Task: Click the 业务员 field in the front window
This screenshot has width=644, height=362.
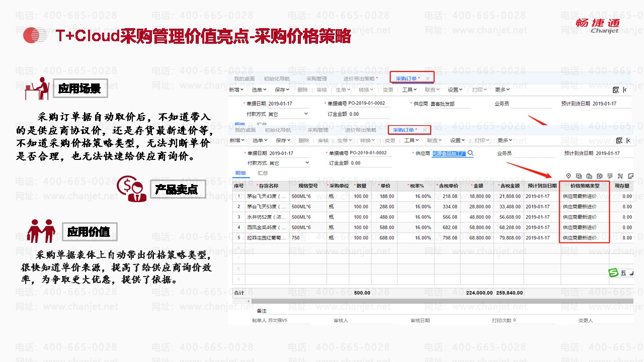Action: [534, 153]
